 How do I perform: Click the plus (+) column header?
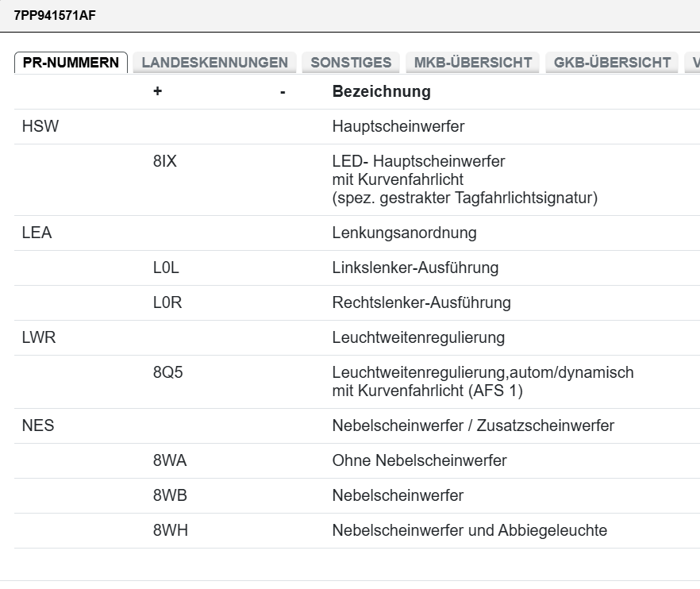tap(157, 91)
